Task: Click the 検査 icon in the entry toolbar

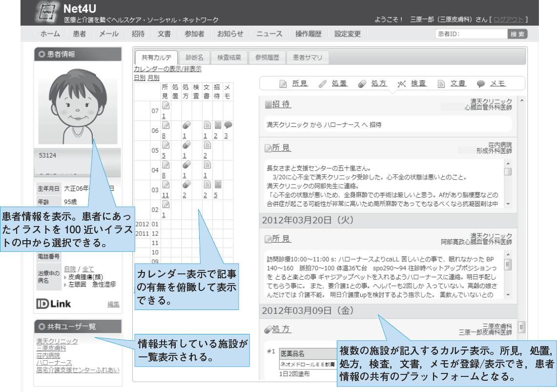Action: point(402,84)
